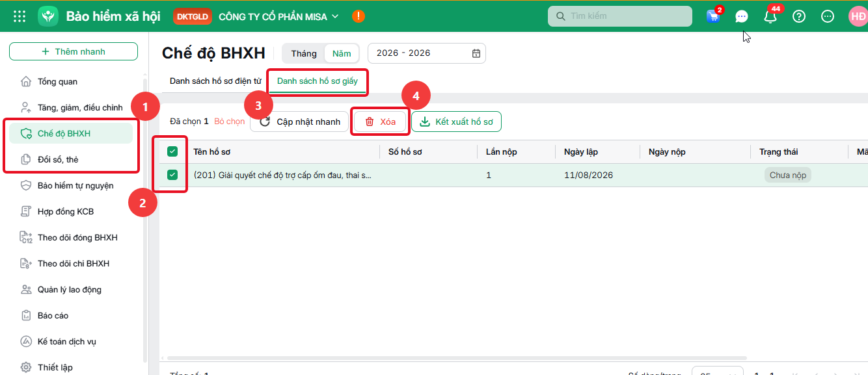Image resolution: width=868 pixels, height=375 pixels.
Task: Click the Kế toán dịch vụ icon
Action: [x=26, y=341]
